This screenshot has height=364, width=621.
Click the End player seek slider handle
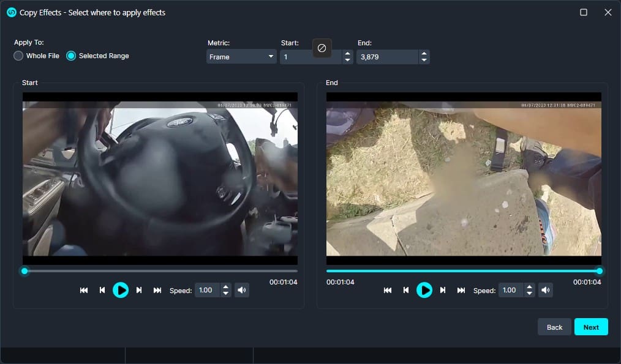point(599,271)
